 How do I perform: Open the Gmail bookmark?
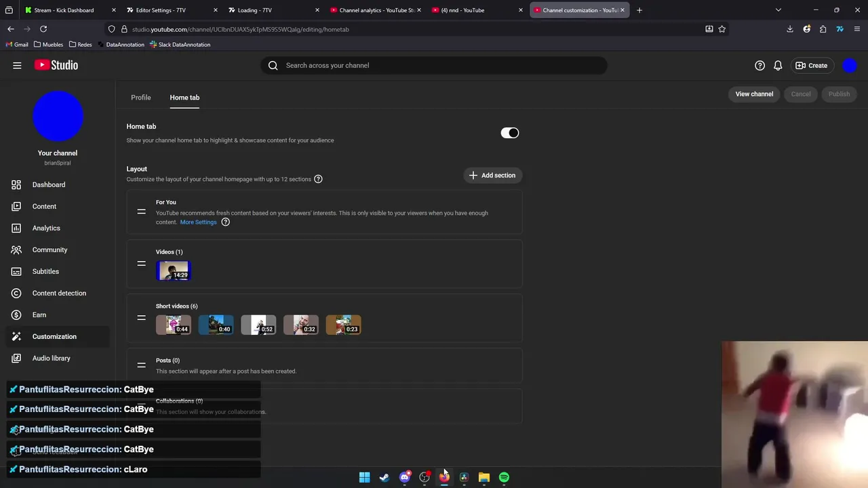click(17, 45)
